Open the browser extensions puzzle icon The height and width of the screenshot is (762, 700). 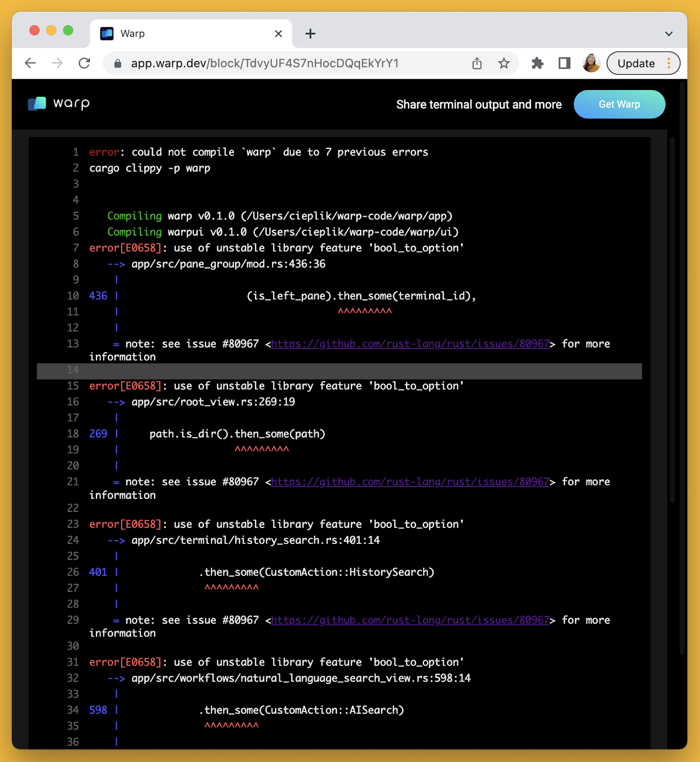click(538, 63)
